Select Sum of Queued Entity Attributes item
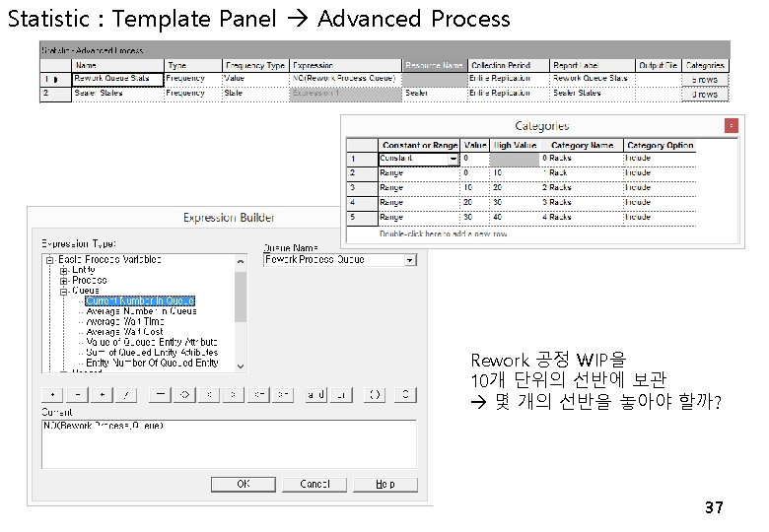The image size is (769, 532). 152,353
